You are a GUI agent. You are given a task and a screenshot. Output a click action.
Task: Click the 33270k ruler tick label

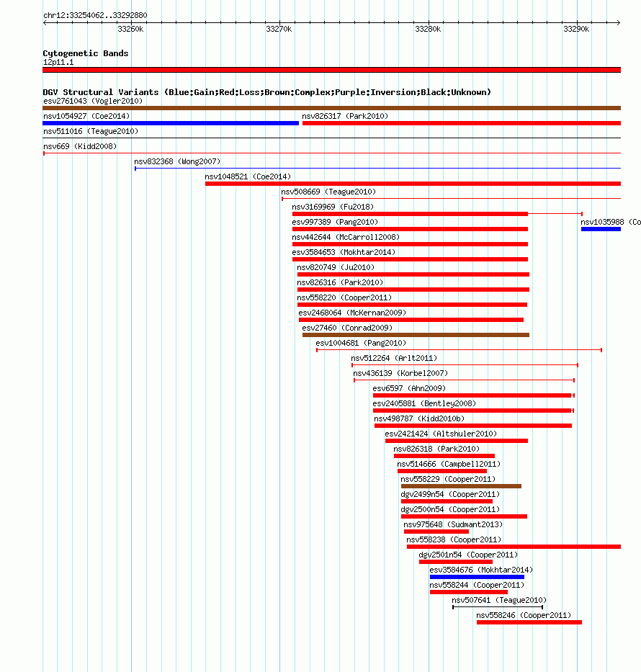tap(279, 29)
